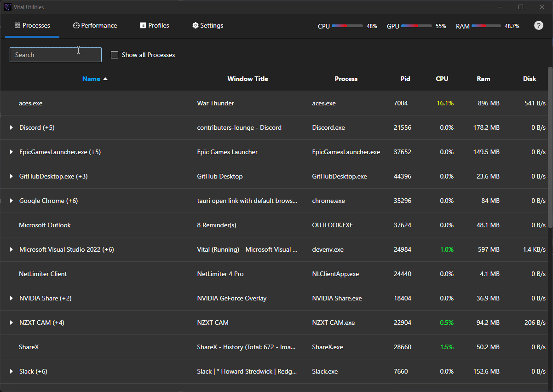Click the CPU usage bar in header
The height and width of the screenshot is (392, 553).
point(347,26)
